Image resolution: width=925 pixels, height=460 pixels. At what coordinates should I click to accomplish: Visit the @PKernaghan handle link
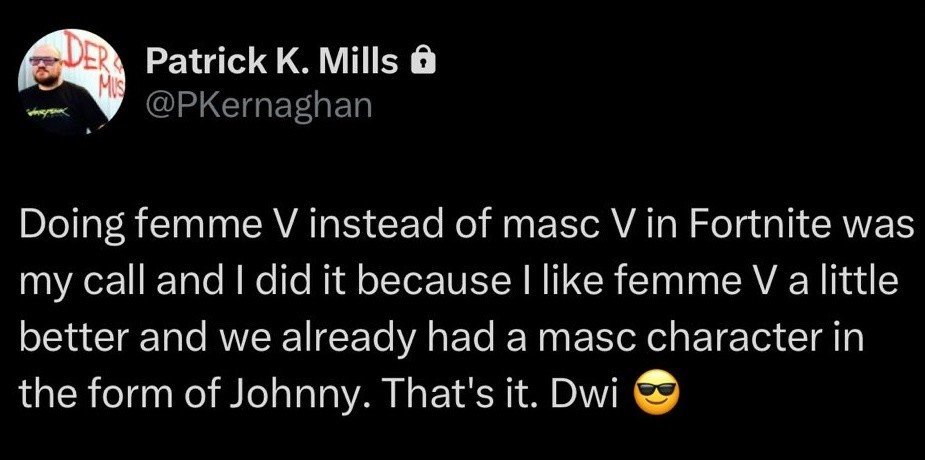(x=260, y=106)
